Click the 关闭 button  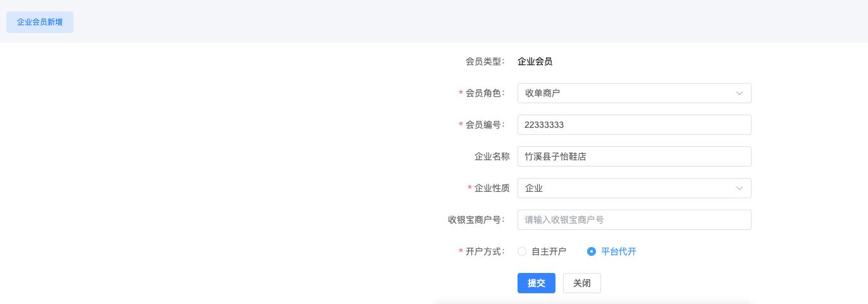(x=582, y=283)
